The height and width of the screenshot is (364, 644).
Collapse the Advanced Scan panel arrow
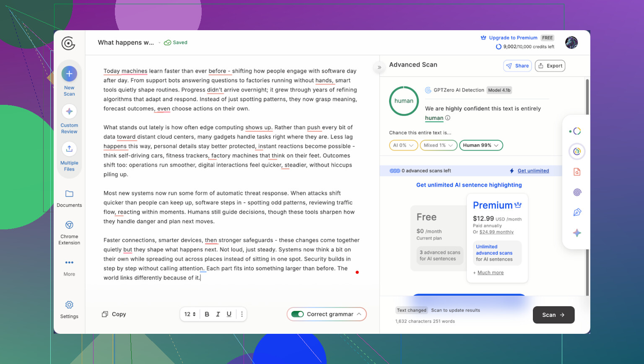379,67
